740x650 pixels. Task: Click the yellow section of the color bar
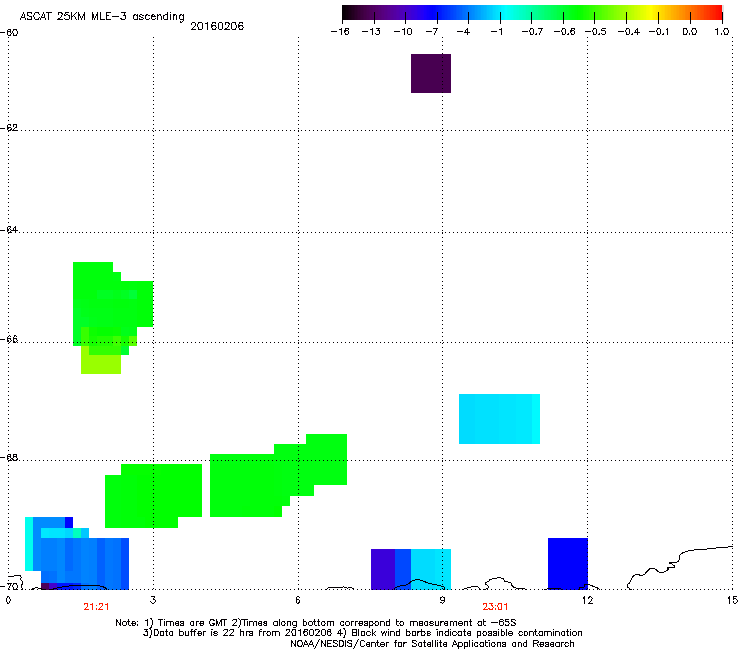pos(652,13)
